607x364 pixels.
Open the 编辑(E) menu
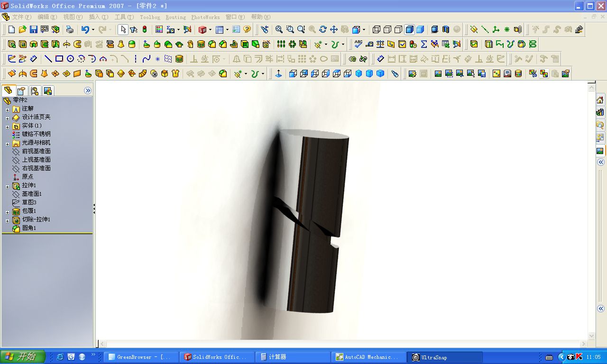[47, 17]
